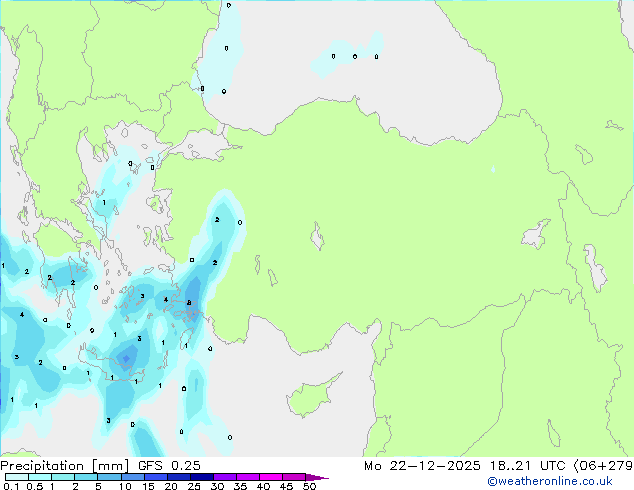Viewport: 634px width, 490px height.
Task: Click the precipitation value '8' on the map
Action: 189,303
